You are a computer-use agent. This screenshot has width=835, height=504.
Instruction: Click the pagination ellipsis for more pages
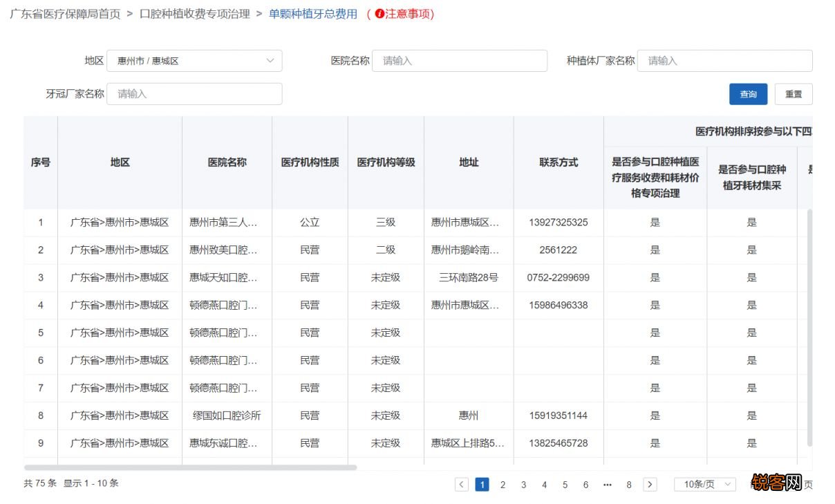click(608, 485)
